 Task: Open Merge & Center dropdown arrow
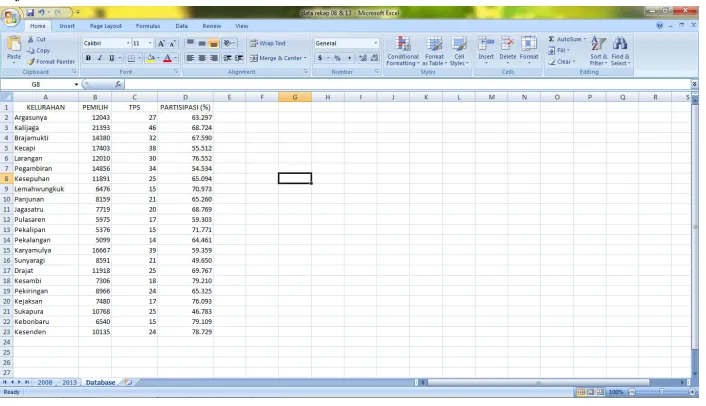(x=305, y=58)
